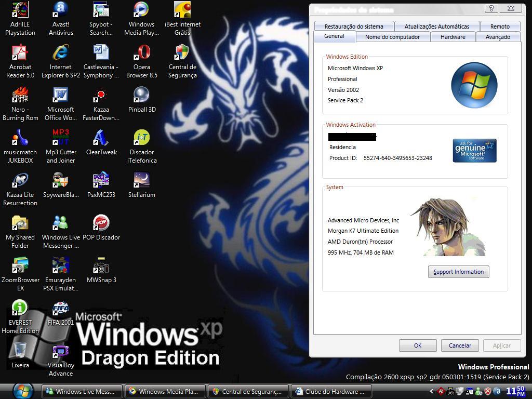Click the ask for genuine Microsoft badge

click(x=475, y=151)
